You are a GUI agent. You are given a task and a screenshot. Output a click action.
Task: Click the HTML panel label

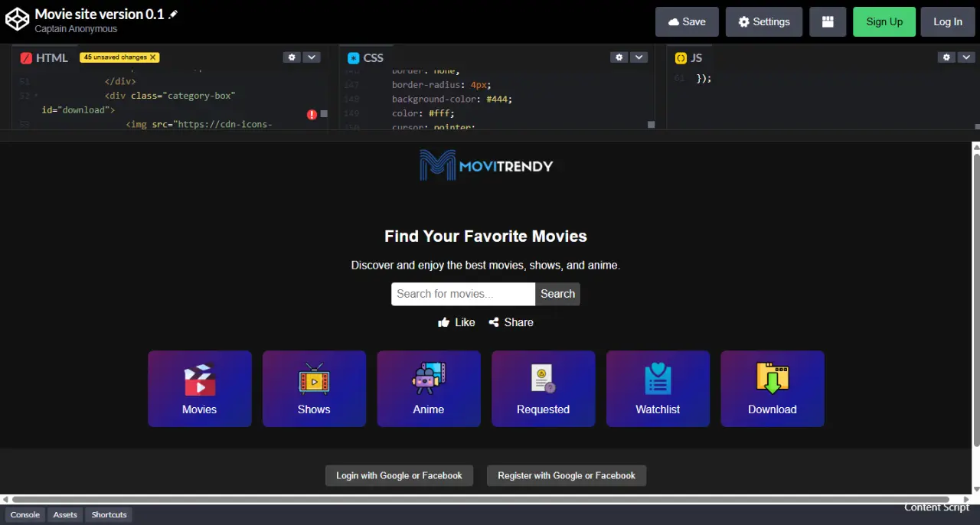[x=52, y=57]
